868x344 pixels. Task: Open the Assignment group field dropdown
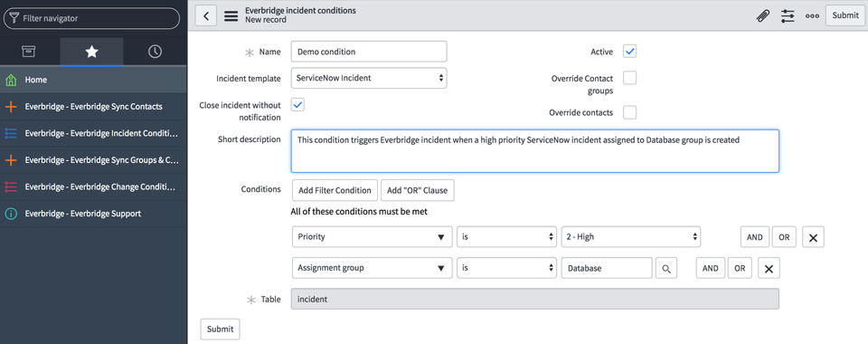pyautogui.click(x=372, y=268)
